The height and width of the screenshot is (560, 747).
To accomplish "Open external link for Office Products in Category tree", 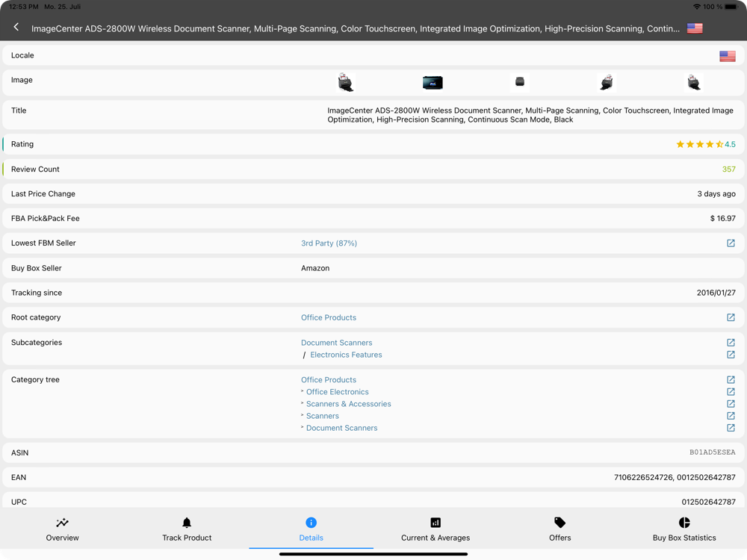I will (731, 380).
